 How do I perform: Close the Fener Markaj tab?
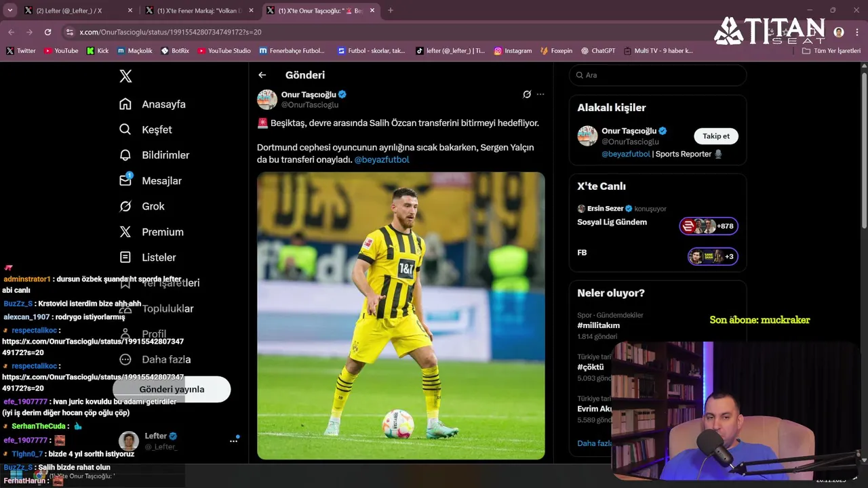tap(251, 10)
